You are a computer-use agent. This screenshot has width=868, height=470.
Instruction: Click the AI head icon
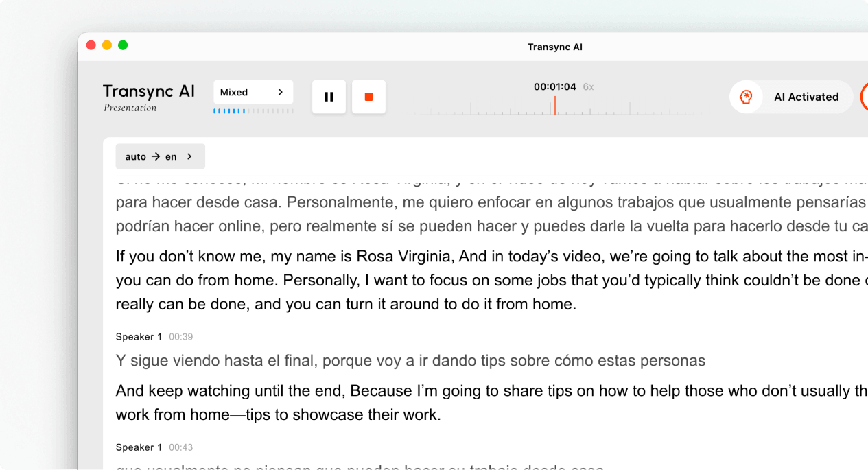746,97
